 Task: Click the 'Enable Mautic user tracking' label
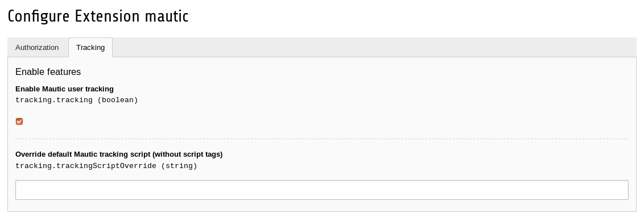(64, 89)
